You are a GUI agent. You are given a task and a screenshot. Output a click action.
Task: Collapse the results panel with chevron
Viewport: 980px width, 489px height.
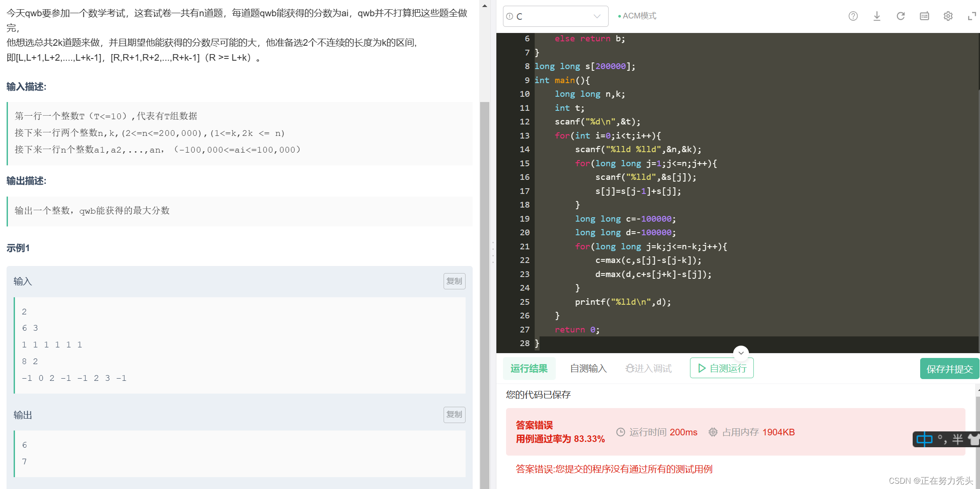pos(741,353)
